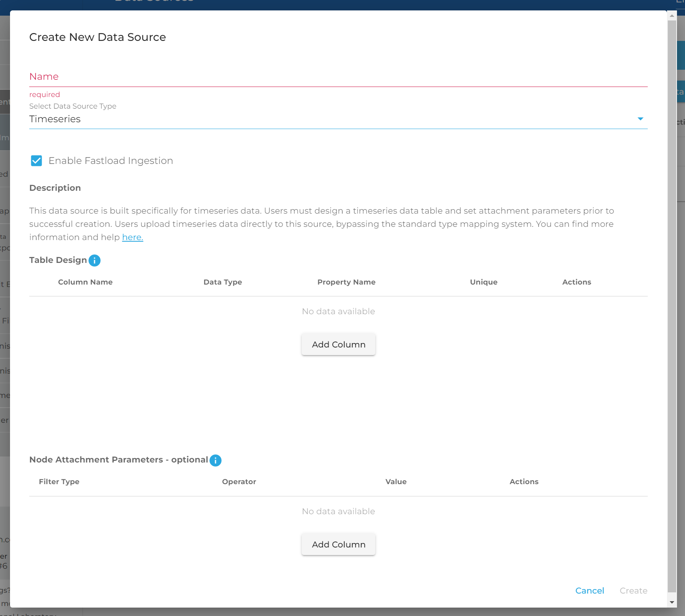The height and width of the screenshot is (616, 685).
Task: Click the Node Attachment Parameters info icon
Action: tap(216, 460)
